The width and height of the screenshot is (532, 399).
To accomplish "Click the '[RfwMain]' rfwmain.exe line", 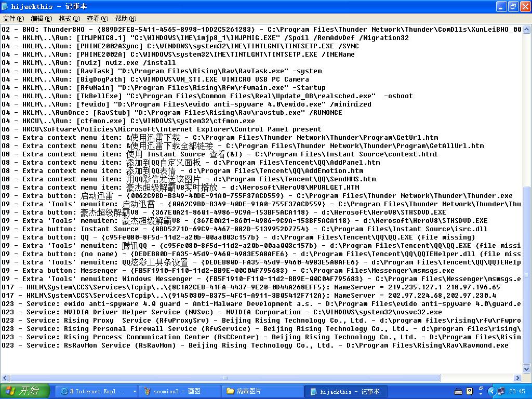I will [164, 87].
